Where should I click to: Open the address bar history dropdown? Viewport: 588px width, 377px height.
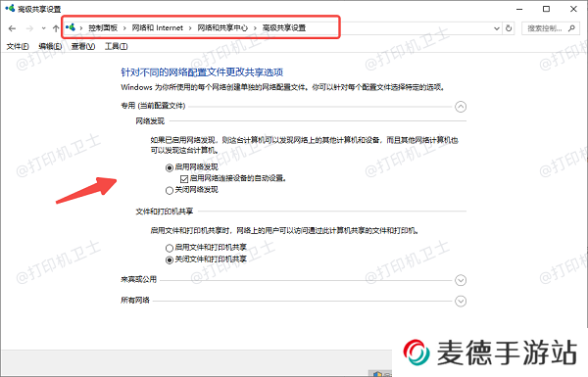coord(497,28)
